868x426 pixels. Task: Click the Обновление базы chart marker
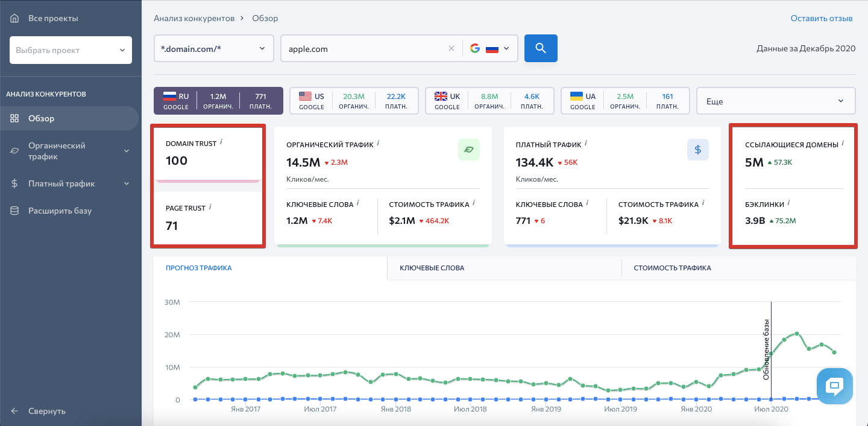(x=767, y=349)
